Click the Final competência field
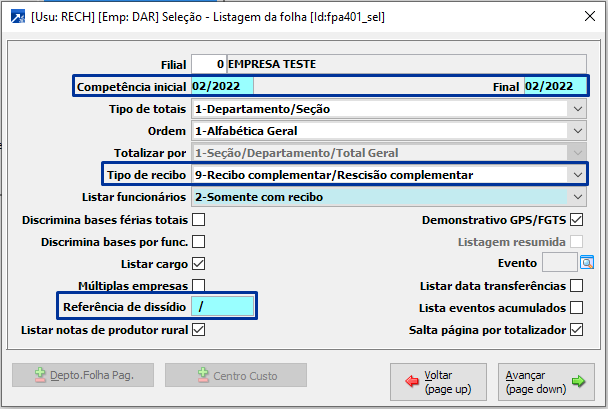 [555, 86]
